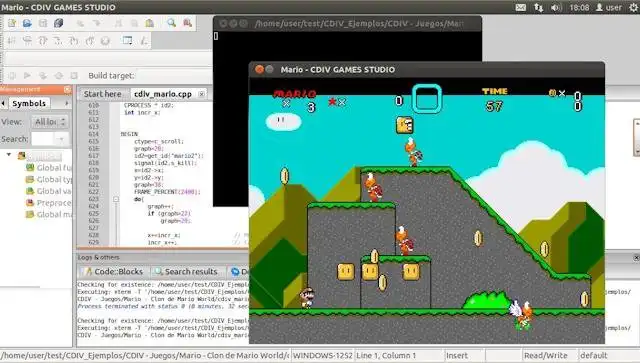The width and height of the screenshot is (640, 363).
Task: Click the reserve item box in game
Action: click(427, 98)
